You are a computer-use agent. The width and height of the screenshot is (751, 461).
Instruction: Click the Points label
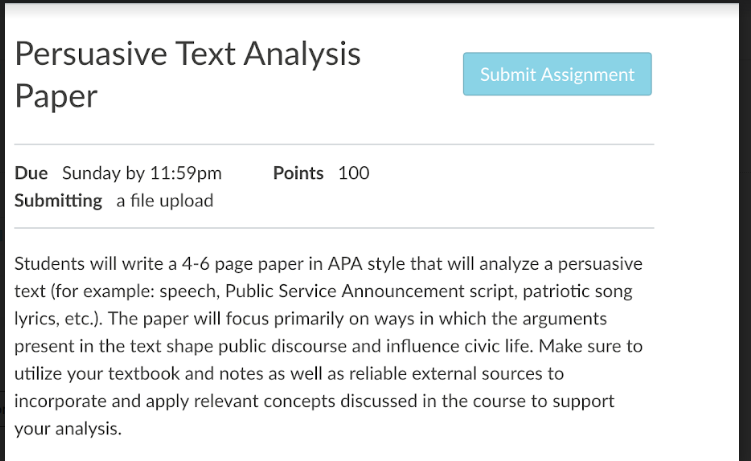(x=298, y=173)
